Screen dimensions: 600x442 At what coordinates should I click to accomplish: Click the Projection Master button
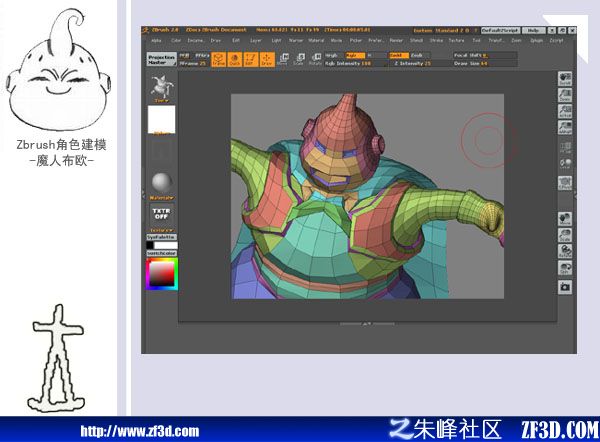[x=161, y=59]
